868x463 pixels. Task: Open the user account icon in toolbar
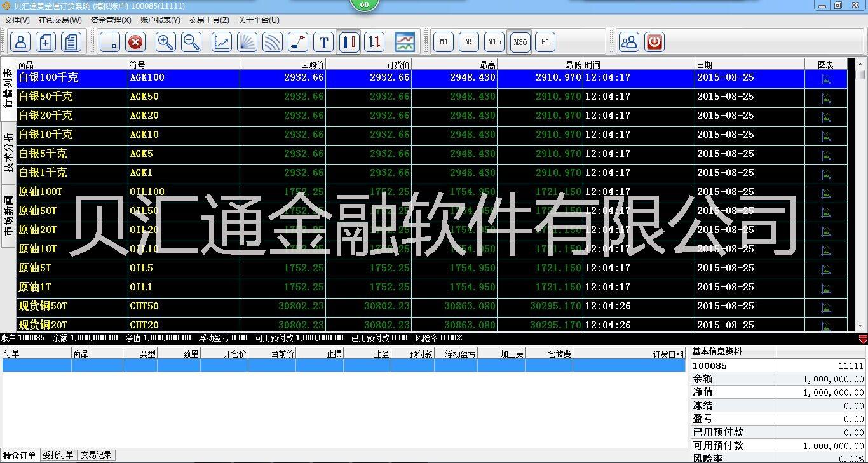pyautogui.click(x=20, y=43)
